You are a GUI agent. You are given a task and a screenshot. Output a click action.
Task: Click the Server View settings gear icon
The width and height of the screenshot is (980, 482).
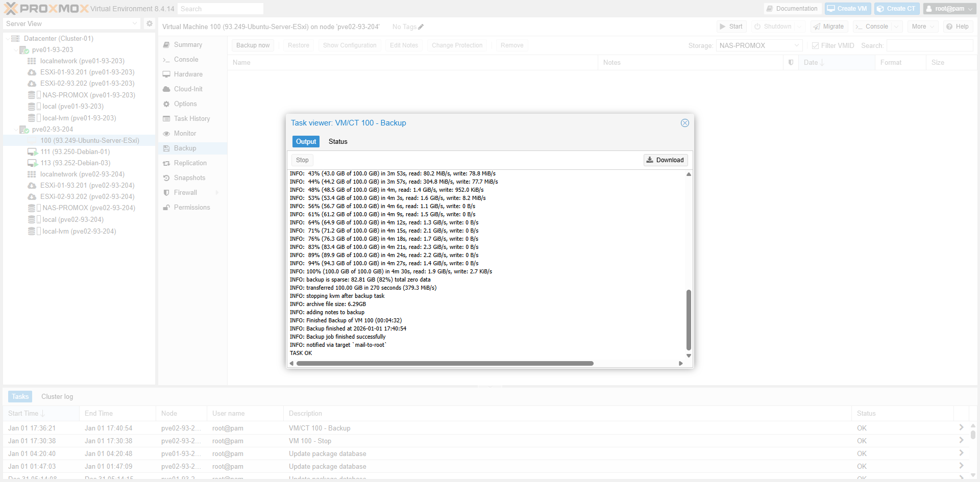point(149,23)
